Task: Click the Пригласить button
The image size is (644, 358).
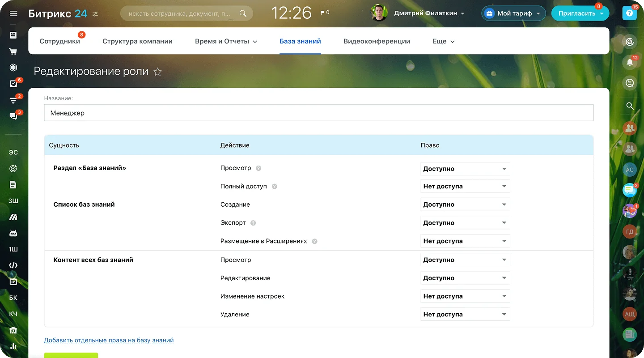Action: pyautogui.click(x=580, y=13)
